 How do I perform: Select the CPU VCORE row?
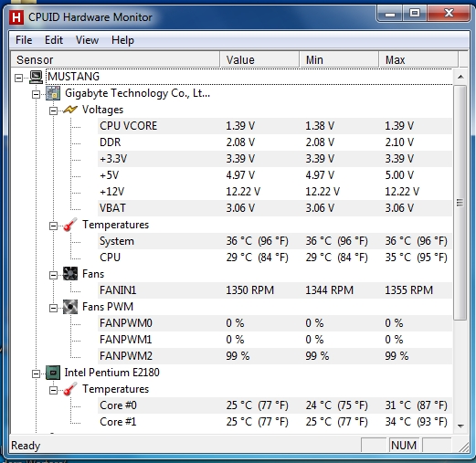pyautogui.click(x=275, y=126)
